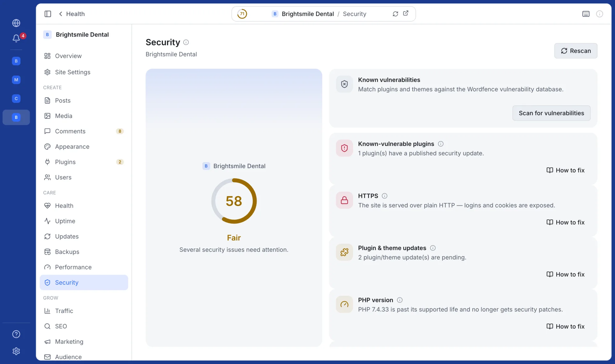The width and height of the screenshot is (615, 364).
Task: Open help question mark icon
Action: [x=16, y=334]
